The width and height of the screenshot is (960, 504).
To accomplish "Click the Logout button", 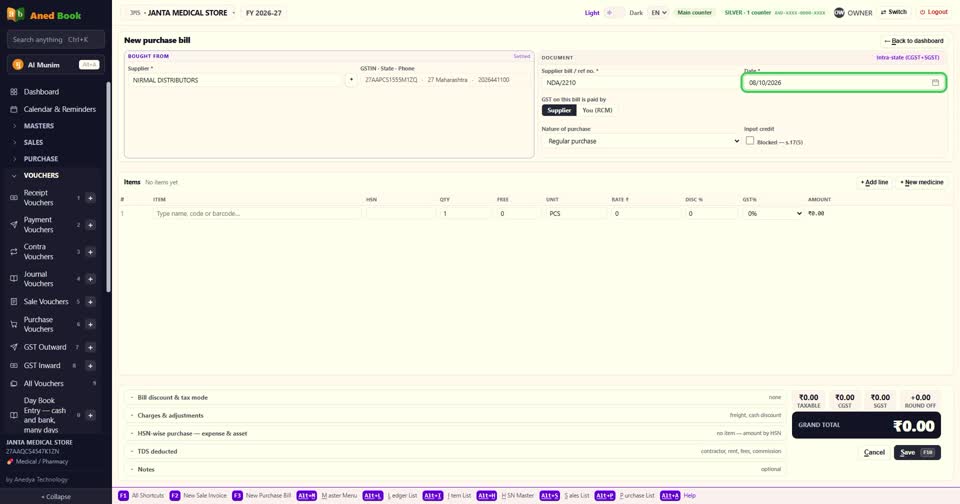I will tap(934, 12).
